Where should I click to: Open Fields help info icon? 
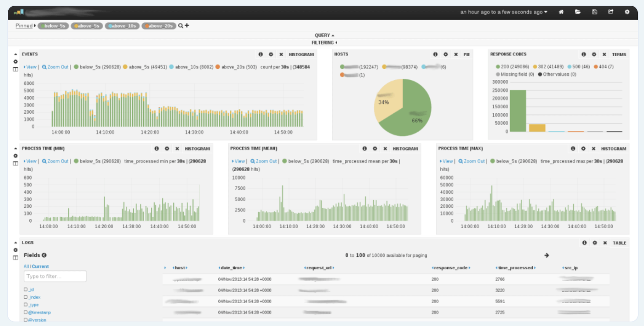pyautogui.click(x=44, y=255)
